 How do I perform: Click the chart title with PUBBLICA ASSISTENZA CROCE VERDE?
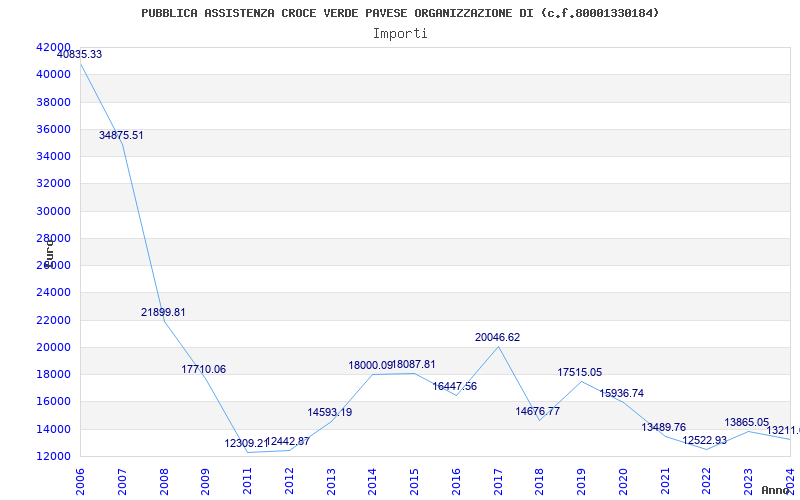point(400,13)
